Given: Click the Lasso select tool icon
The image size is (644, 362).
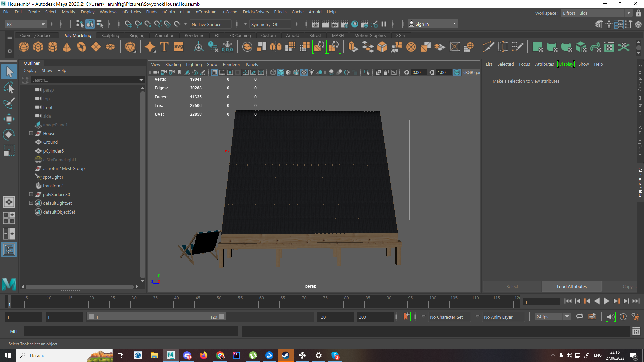Looking at the screenshot, I should coord(9,88).
